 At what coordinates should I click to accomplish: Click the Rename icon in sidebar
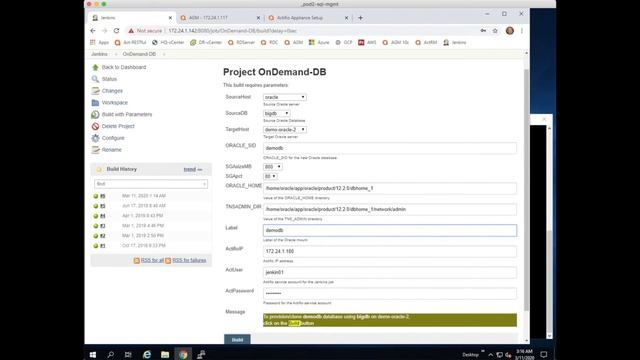(x=96, y=150)
